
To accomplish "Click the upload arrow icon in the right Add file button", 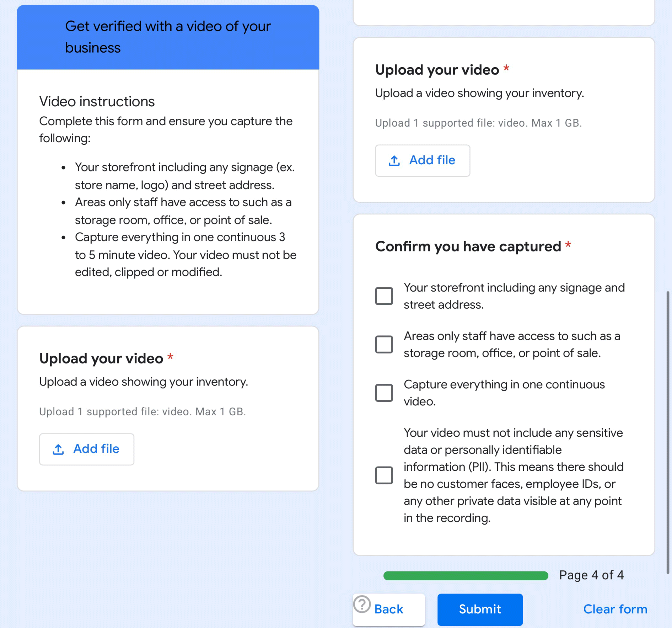I will [394, 161].
